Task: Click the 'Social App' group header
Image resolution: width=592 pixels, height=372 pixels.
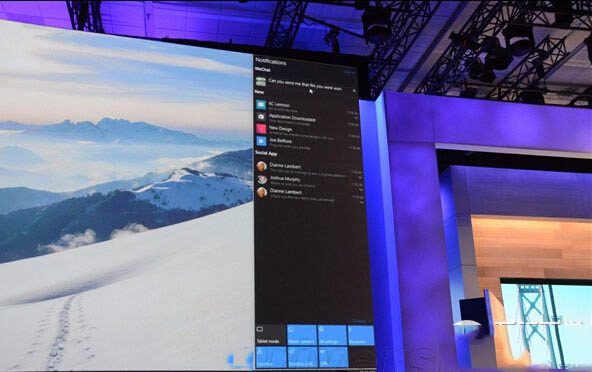Action: [x=266, y=153]
